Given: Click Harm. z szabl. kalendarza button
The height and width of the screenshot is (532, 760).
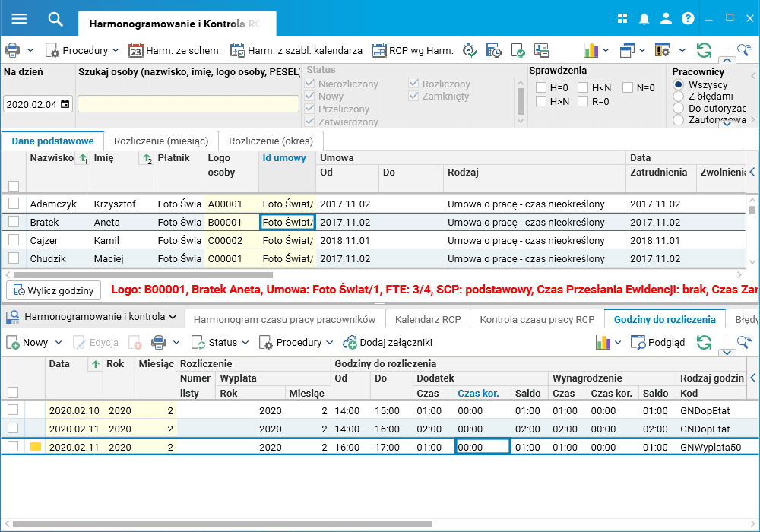Looking at the screenshot, I should click(296, 50).
